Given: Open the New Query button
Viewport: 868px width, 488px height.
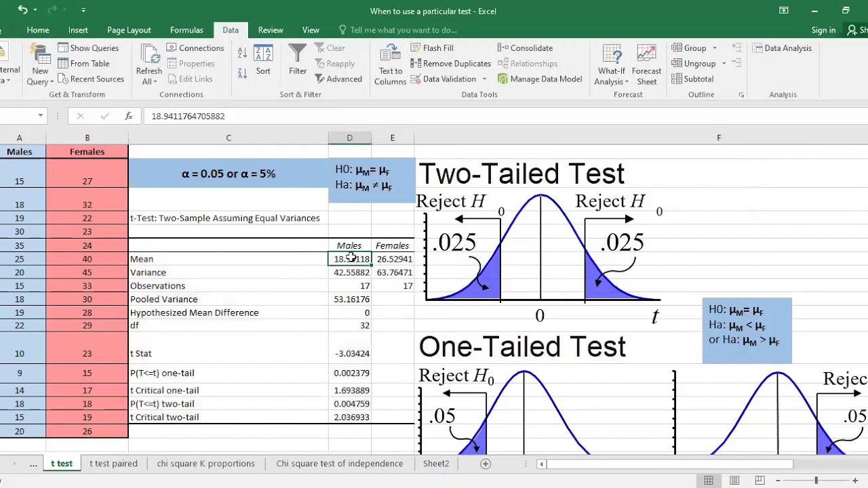Looking at the screenshot, I should tap(40, 65).
